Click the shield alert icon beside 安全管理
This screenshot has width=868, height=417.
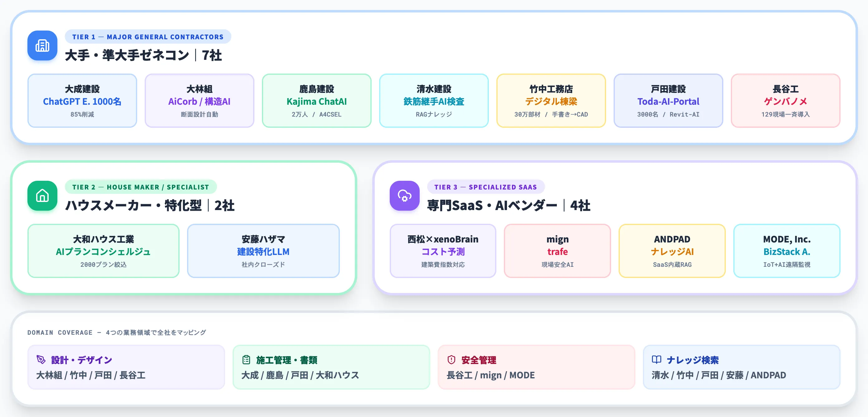point(451,360)
